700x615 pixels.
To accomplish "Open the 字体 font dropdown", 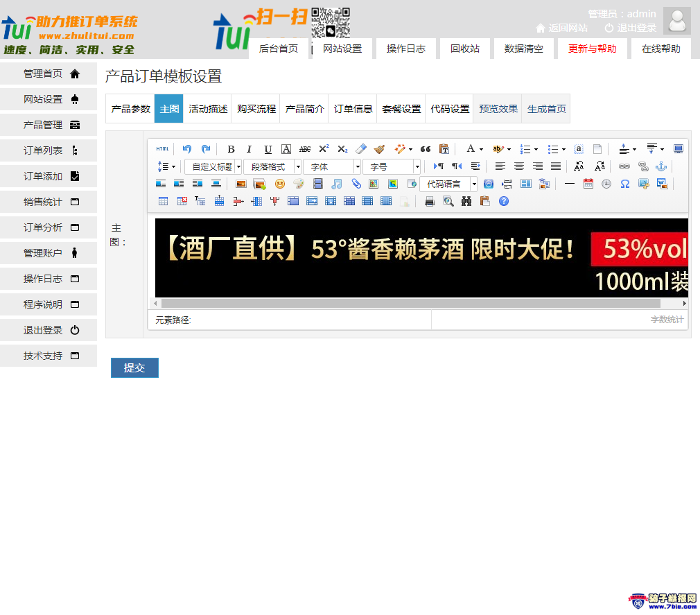I will click(332, 166).
